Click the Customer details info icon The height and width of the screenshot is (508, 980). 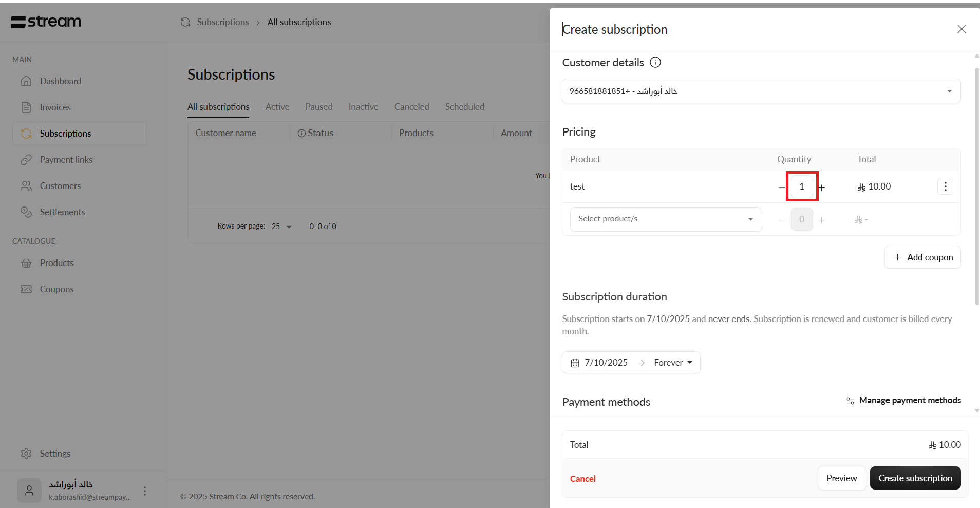(x=655, y=62)
